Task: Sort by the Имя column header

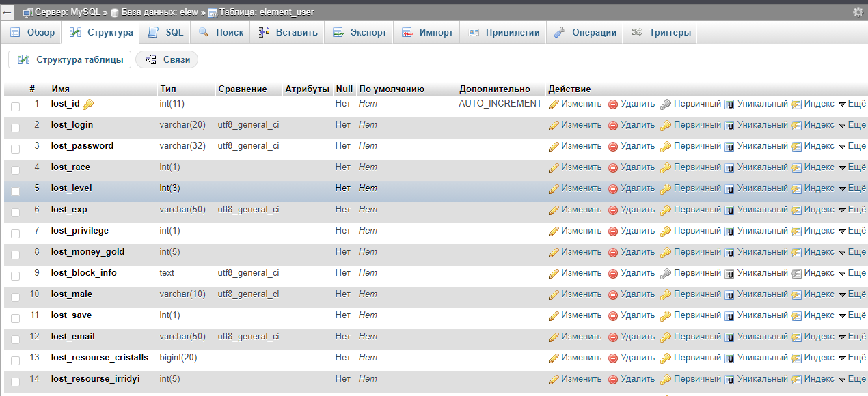Action: point(60,89)
